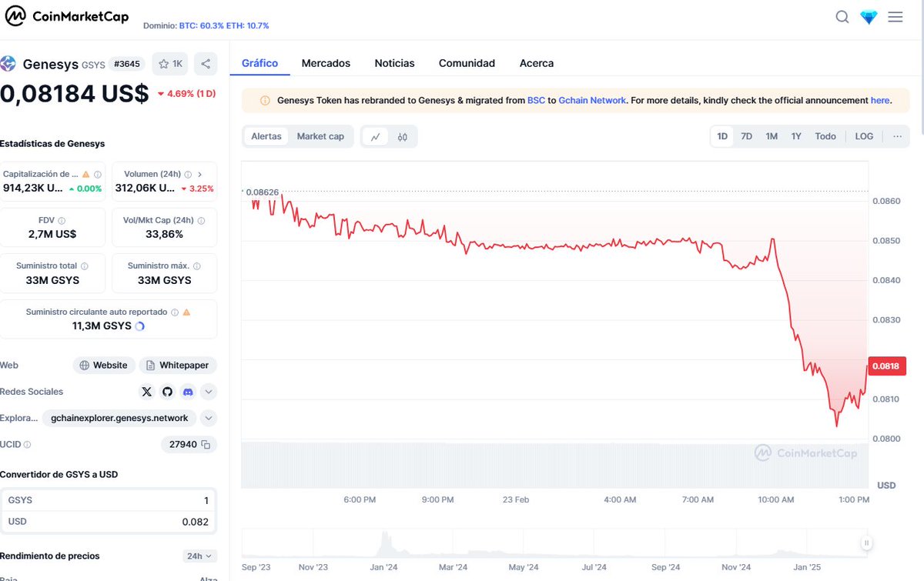Expand the Exploradores chevron
Image resolution: width=924 pixels, height=581 pixels.
click(x=207, y=418)
